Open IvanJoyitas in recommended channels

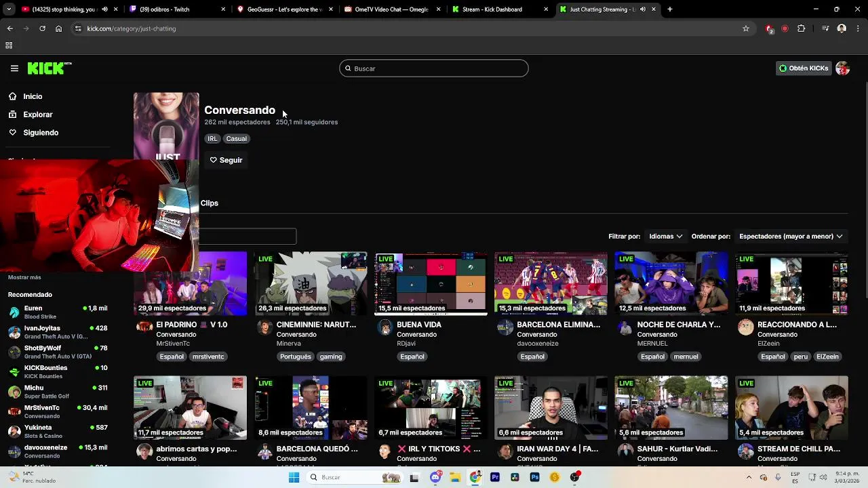pyautogui.click(x=58, y=331)
